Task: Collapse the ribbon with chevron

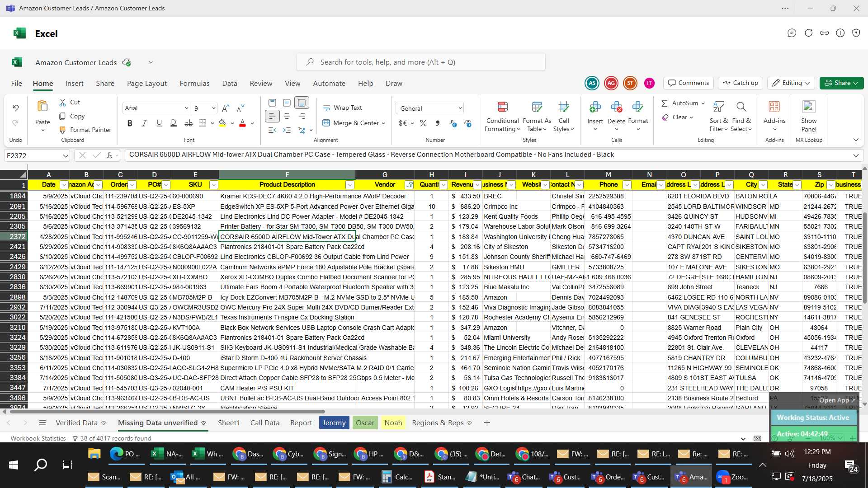Action: click(856, 140)
